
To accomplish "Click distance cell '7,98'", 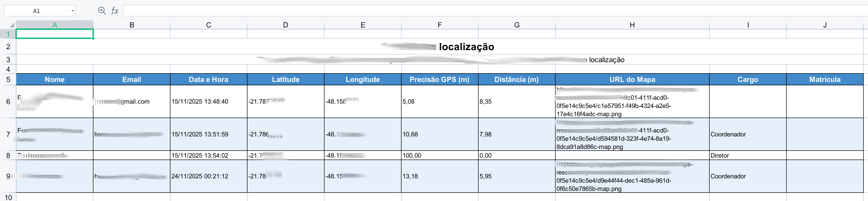I will 517,134.
